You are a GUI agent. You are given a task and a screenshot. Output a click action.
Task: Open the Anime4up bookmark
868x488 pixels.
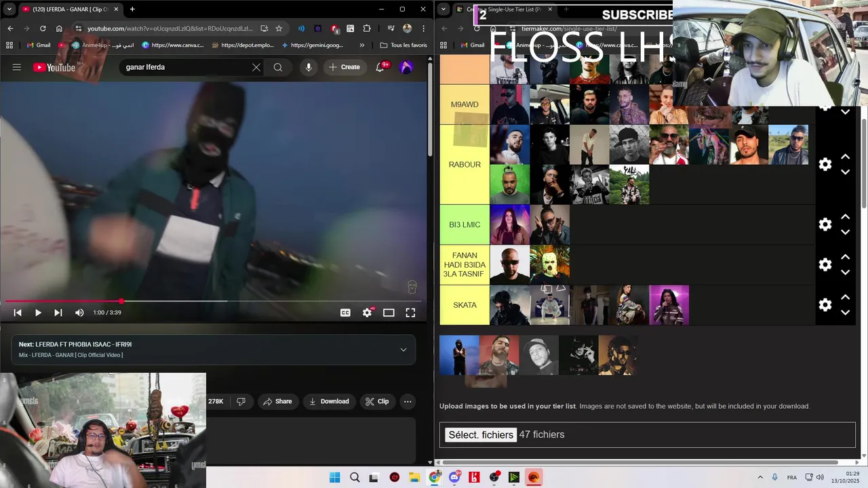pos(102,45)
